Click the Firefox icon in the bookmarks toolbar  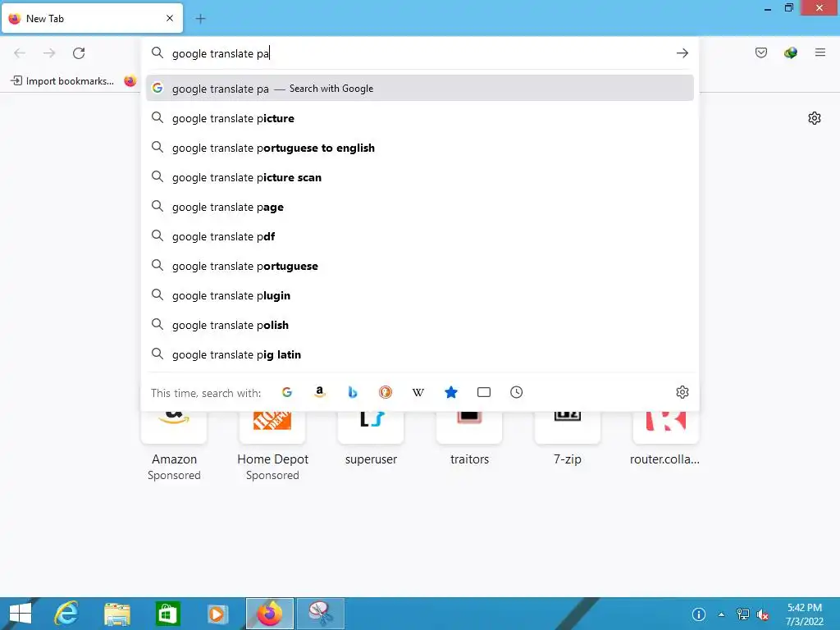(130, 81)
